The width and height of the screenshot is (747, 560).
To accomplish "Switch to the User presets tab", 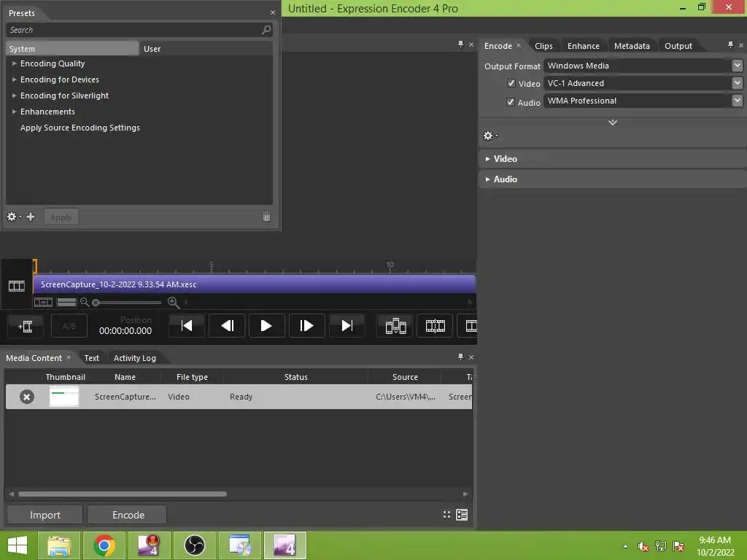I will [205, 49].
